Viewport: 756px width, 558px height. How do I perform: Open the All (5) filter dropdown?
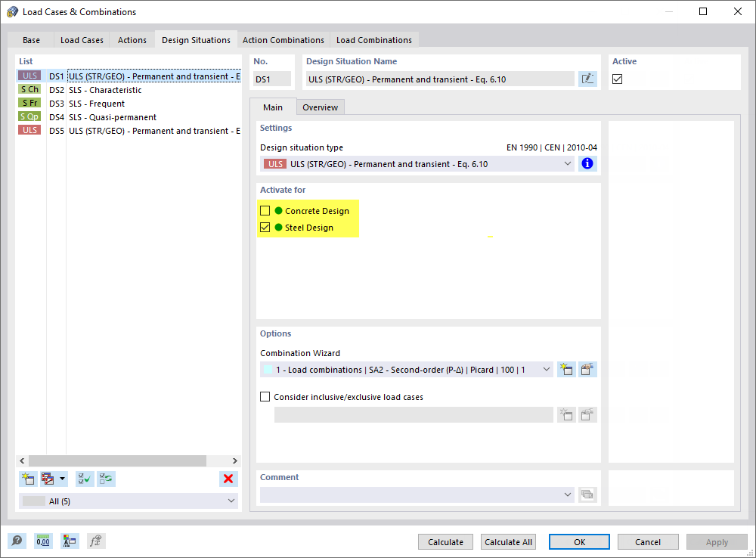point(231,501)
